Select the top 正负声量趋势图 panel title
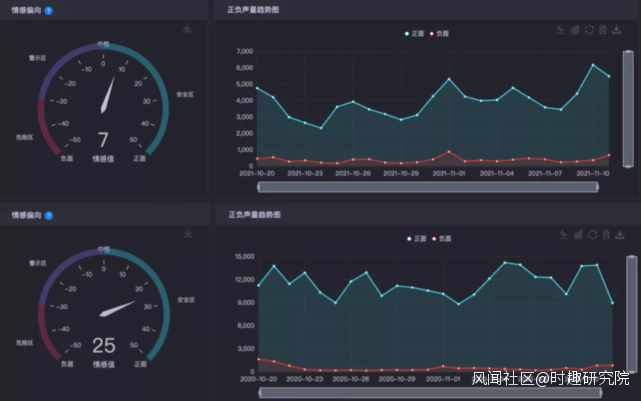Screen dimensions: 641x401 click(253, 10)
